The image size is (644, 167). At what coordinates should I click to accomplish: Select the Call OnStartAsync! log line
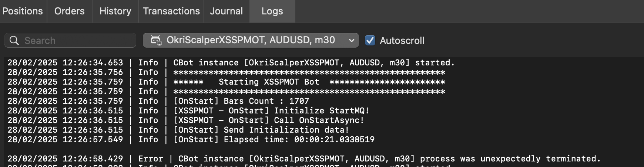[186, 120]
